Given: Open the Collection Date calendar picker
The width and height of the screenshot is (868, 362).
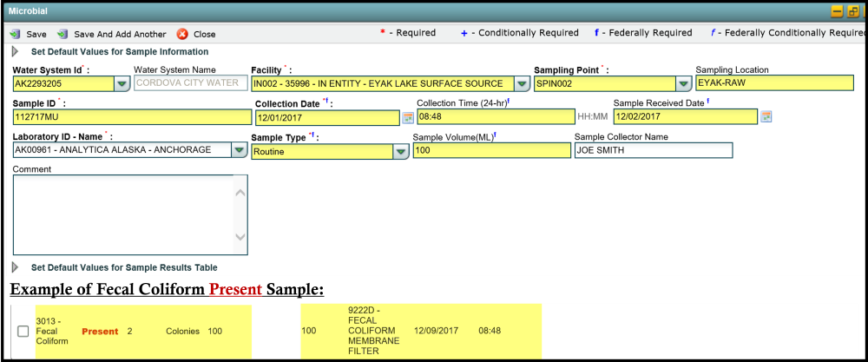Looking at the screenshot, I should (408, 117).
